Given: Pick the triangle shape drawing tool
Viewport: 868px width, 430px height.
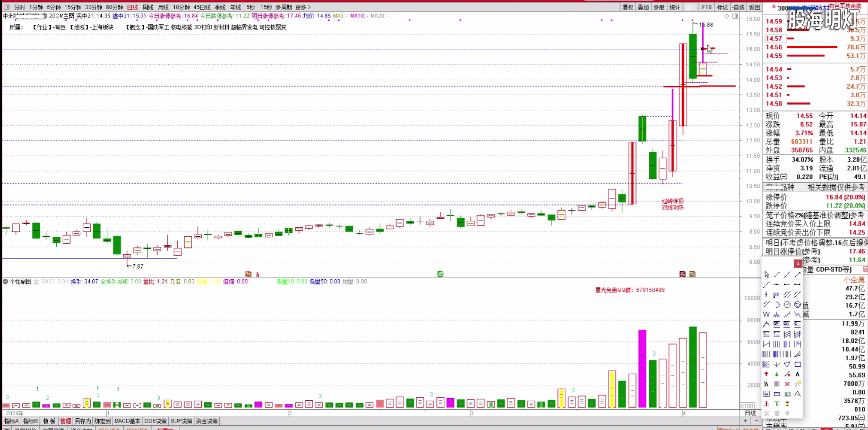Looking at the screenshot, I should coord(787,364).
